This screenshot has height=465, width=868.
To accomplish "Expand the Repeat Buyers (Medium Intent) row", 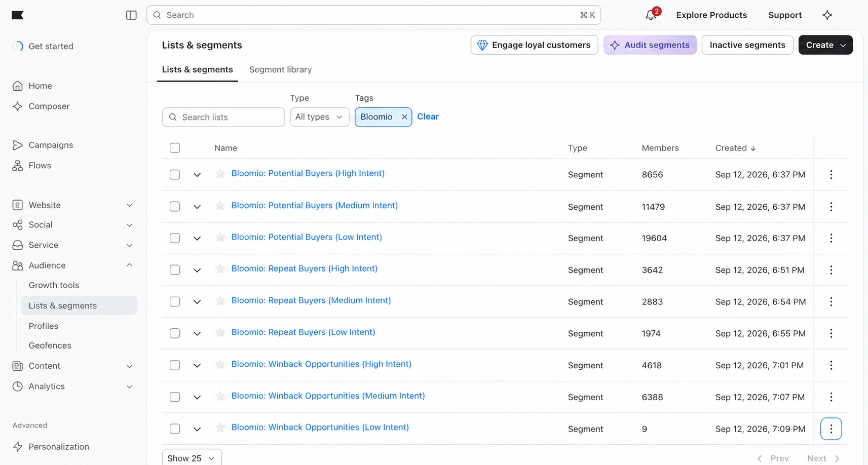I will 197,302.
